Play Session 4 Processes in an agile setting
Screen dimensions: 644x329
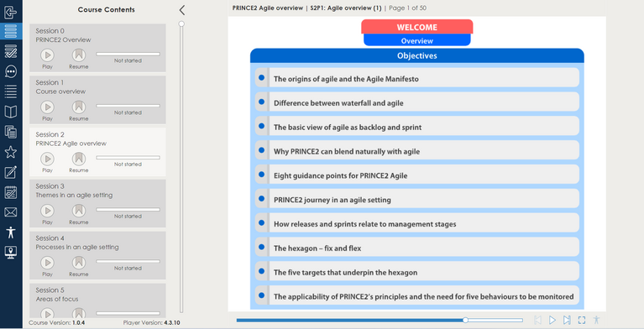click(x=47, y=262)
